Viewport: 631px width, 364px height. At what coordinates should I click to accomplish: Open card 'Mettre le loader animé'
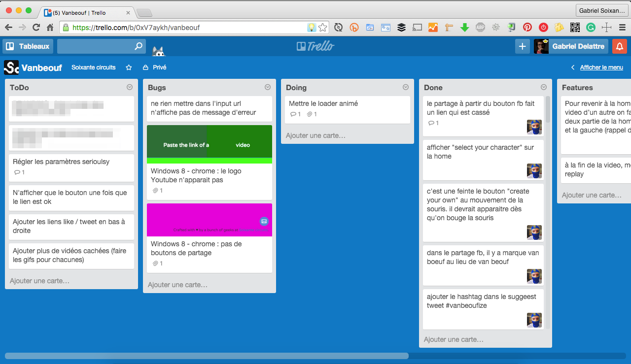(348, 110)
